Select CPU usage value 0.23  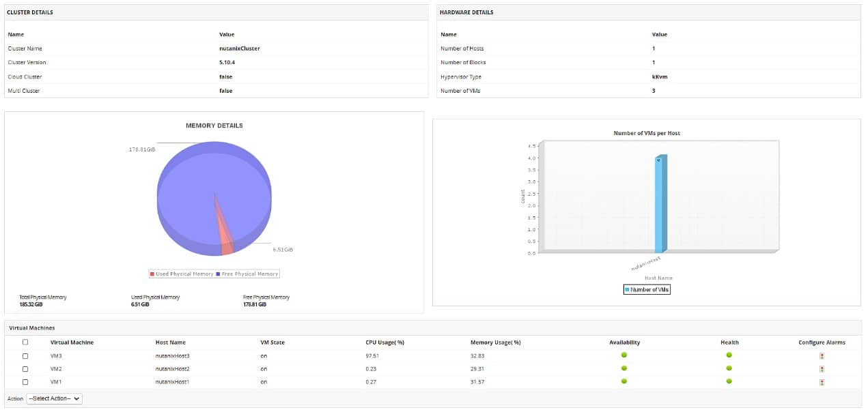coord(371,369)
